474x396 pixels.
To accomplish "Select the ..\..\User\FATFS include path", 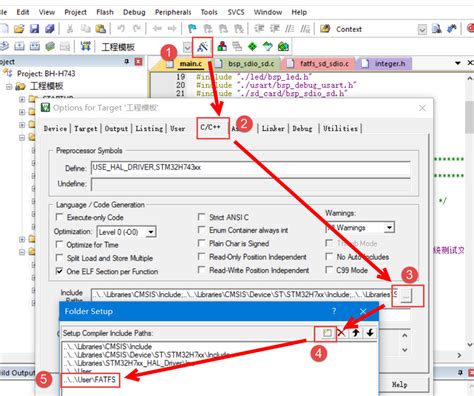I will click(x=89, y=380).
